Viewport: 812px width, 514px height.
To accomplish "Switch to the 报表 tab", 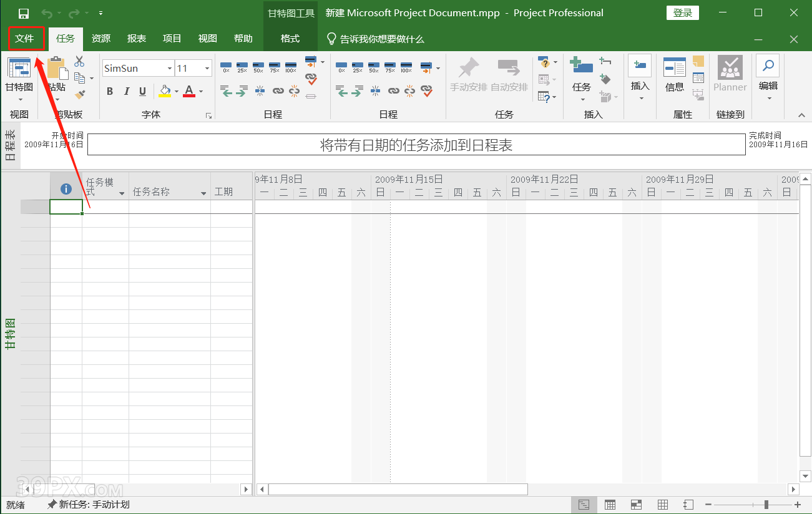I will [136, 39].
